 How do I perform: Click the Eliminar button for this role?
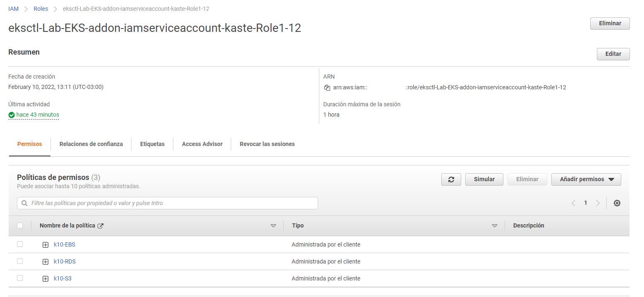click(610, 24)
